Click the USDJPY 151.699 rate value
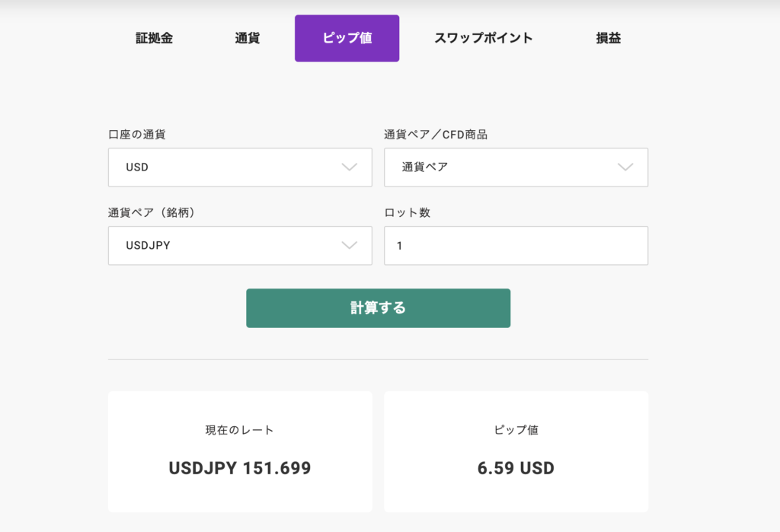 pyautogui.click(x=240, y=468)
